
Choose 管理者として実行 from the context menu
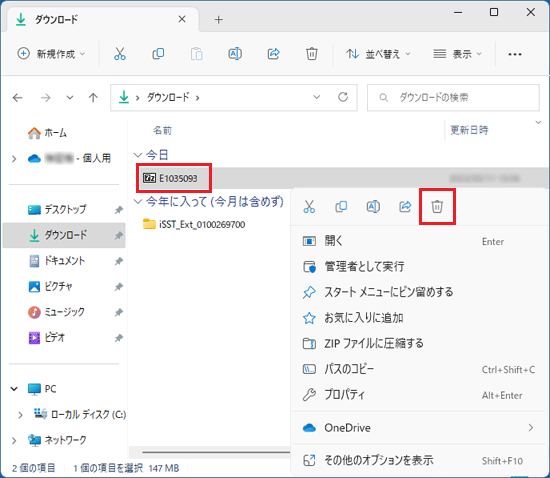coord(419,267)
